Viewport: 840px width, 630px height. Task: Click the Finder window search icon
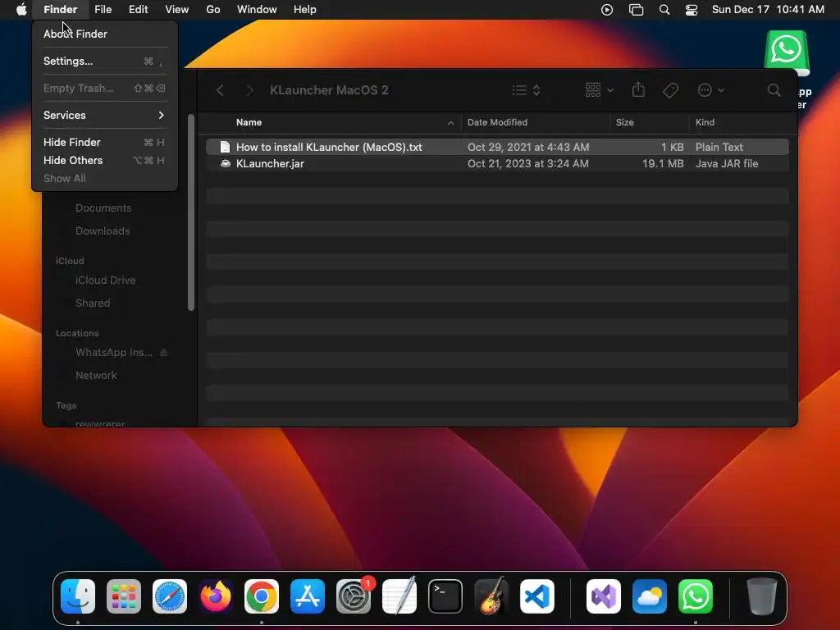tap(774, 90)
